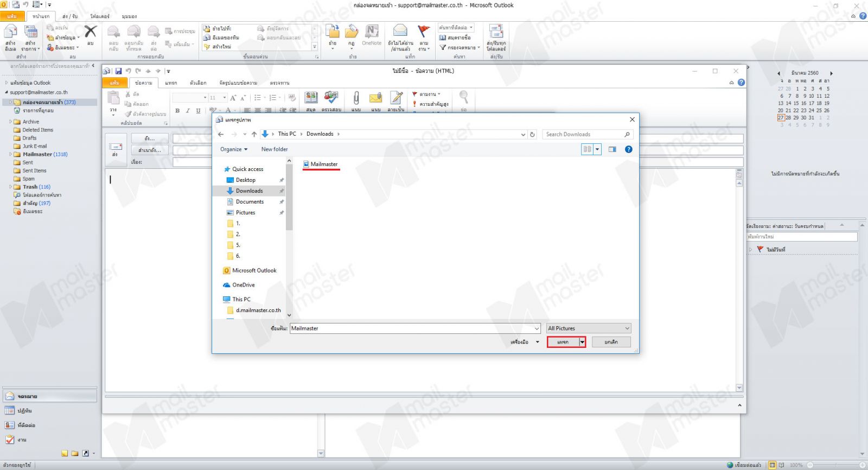
Task: Click the ยกเลิก (Cancel) button
Action: [611, 342]
